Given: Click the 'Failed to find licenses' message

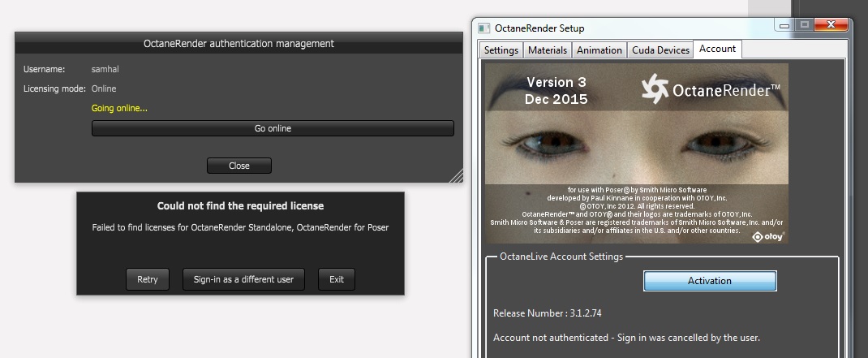Looking at the screenshot, I should click(240, 227).
